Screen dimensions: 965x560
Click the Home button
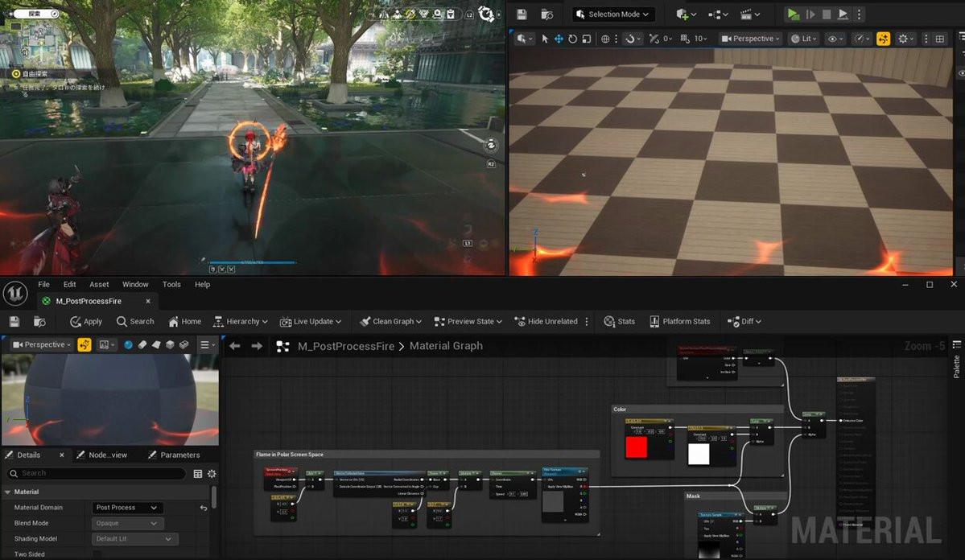(184, 321)
